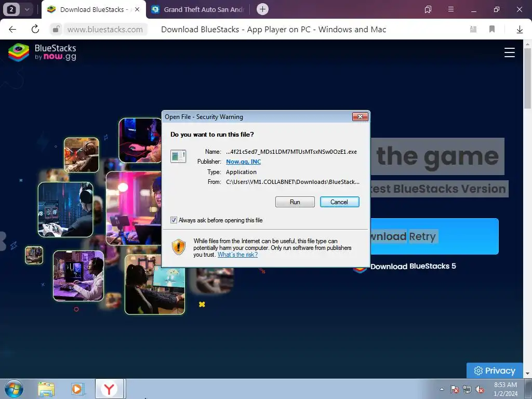Click the network status tray icon
Screen dimensions: 532x399
467,389
